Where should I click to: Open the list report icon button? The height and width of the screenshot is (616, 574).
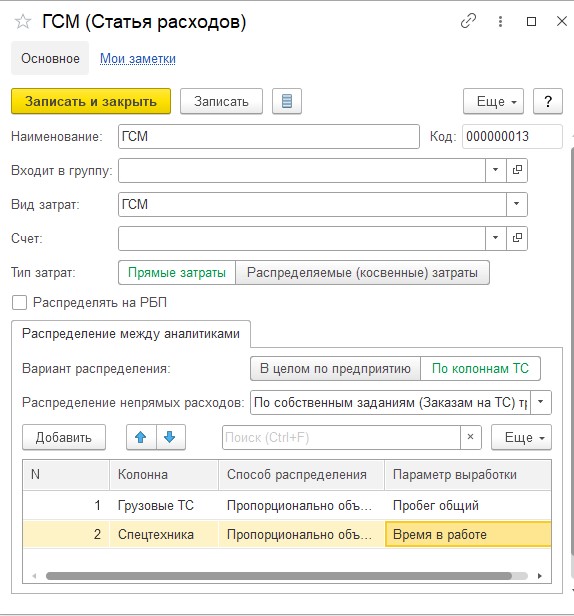click(x=287, y=101)
